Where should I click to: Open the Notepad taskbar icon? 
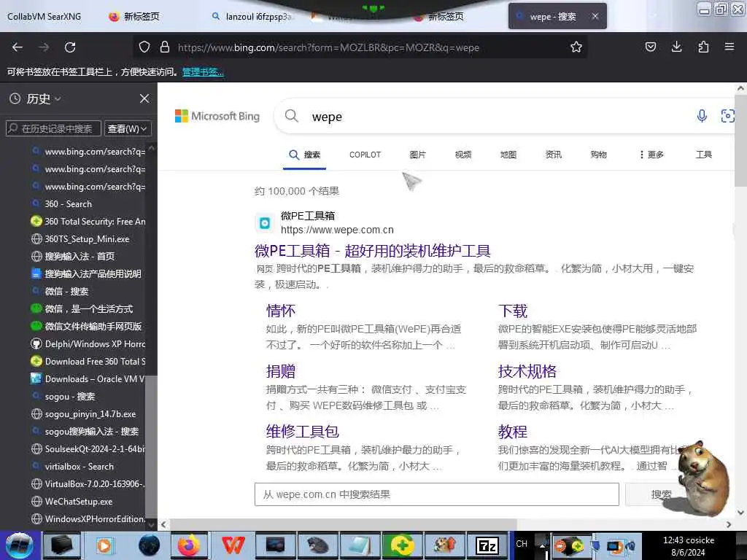click(x=360, y=545)
